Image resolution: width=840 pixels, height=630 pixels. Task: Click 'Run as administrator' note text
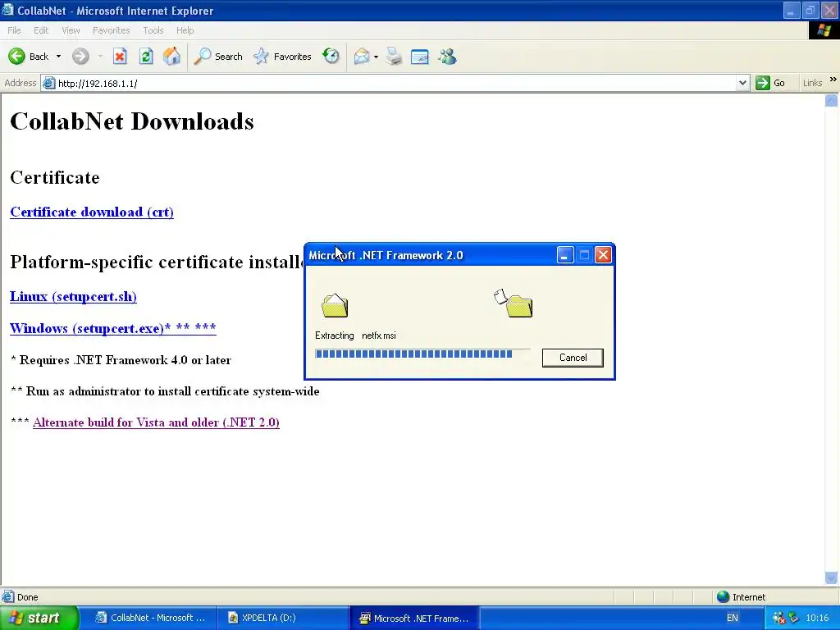pos(165,391)
